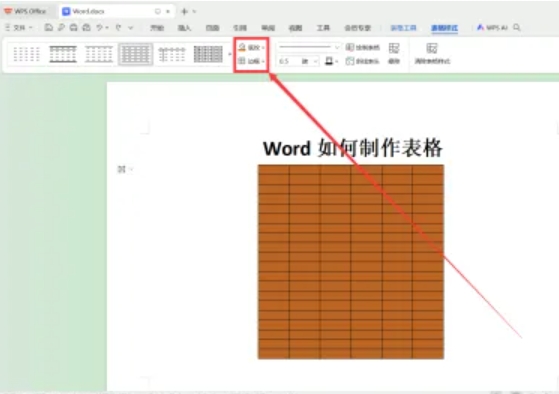Image resolution: width=559 pixels, height=394 pixels.
Task: Switch to the 审阅 (Review) ribbon tab
Action: tap(268, 28)
